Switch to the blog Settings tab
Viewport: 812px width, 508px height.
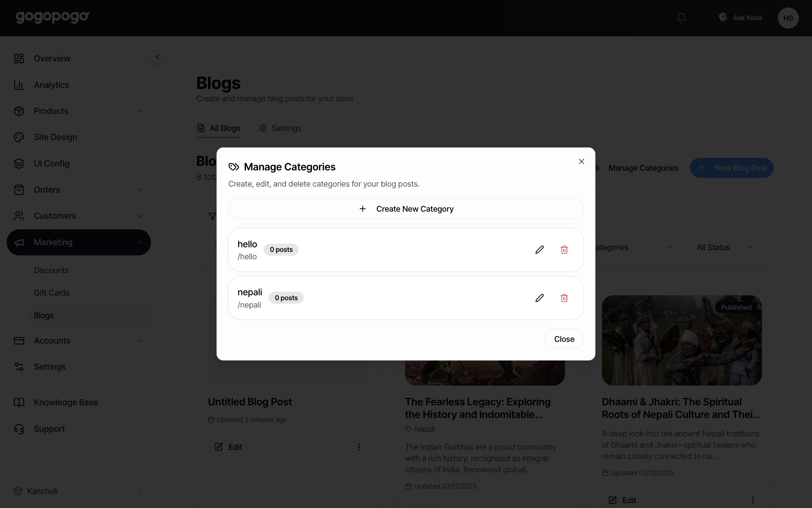280,128
